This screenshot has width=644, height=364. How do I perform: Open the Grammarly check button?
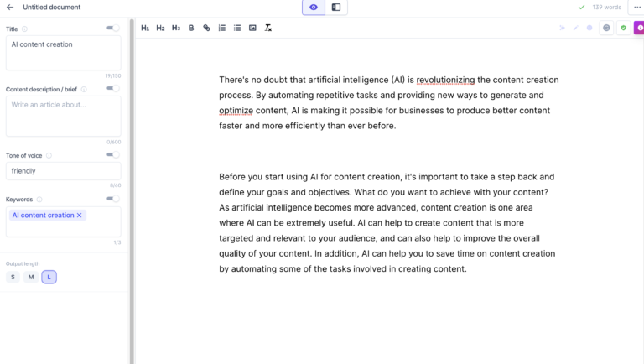click(x=606, y=28)
